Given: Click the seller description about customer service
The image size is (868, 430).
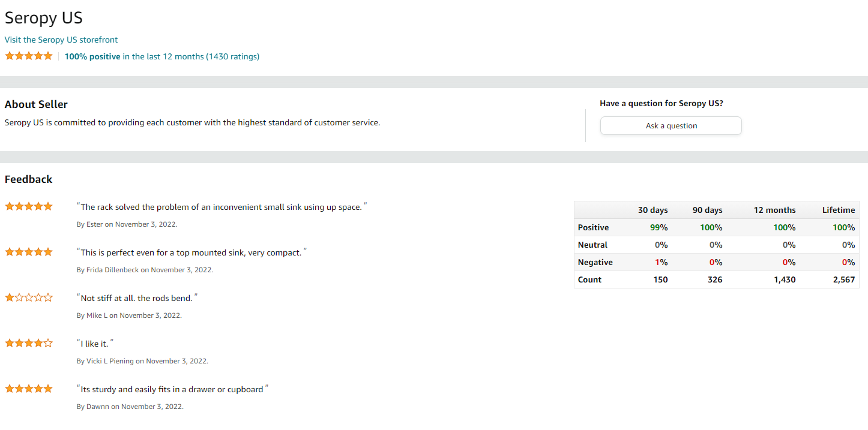Looking at the screenshot, I should 193,122.
